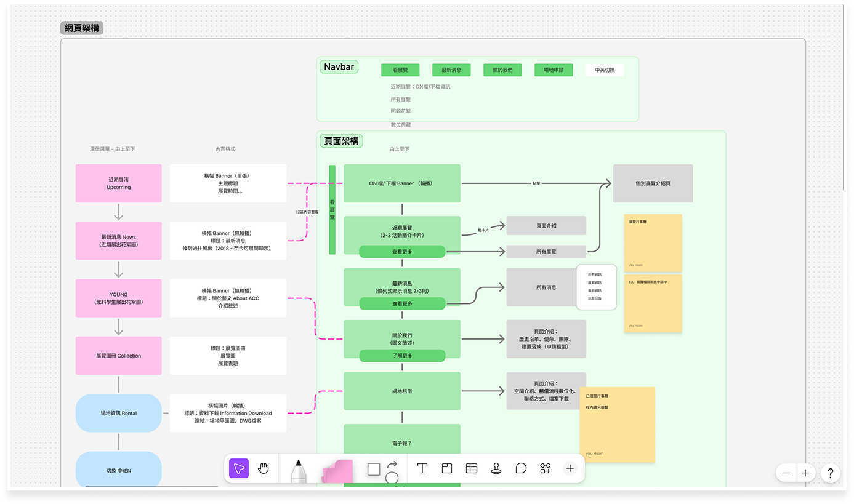Select the 最新消息 navbar item
The image size is (854, 504).
[x=451, y=70]
